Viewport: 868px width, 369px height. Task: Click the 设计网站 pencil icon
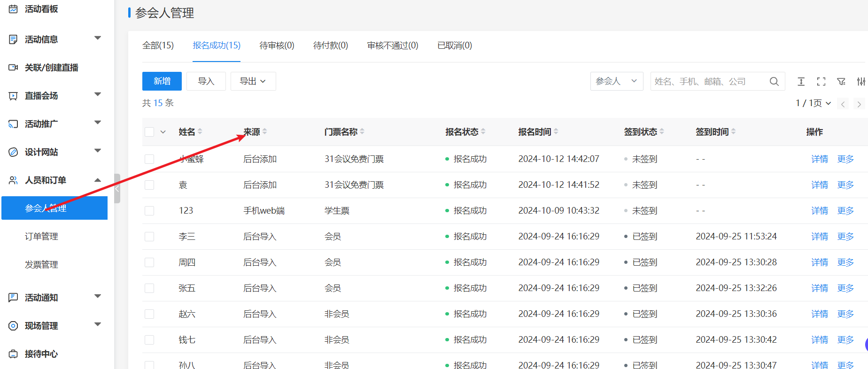pyautogui.click(x=13, y=152)
